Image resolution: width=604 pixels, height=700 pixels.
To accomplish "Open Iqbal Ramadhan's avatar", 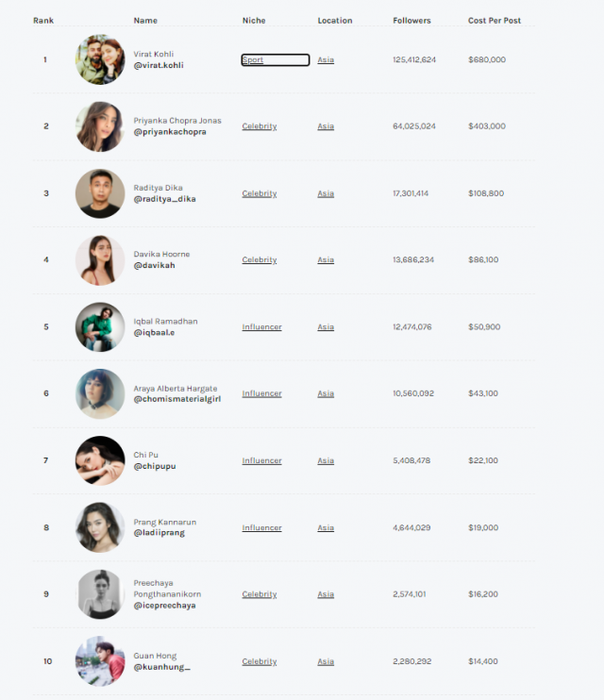I will coord(100,326).
